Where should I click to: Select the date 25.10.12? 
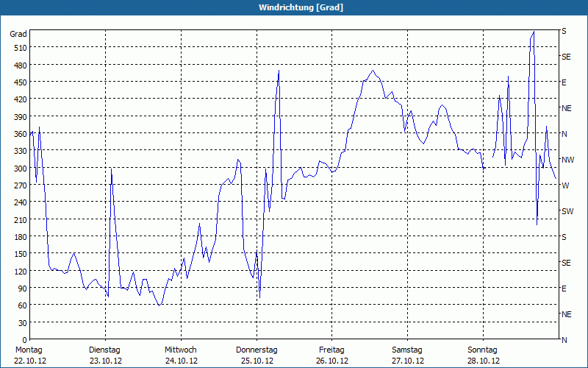tap(257, 361)
